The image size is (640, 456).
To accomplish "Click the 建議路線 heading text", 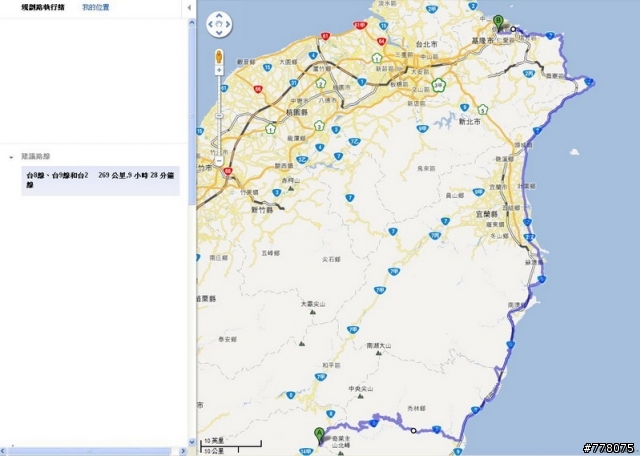I will point(36,156).
